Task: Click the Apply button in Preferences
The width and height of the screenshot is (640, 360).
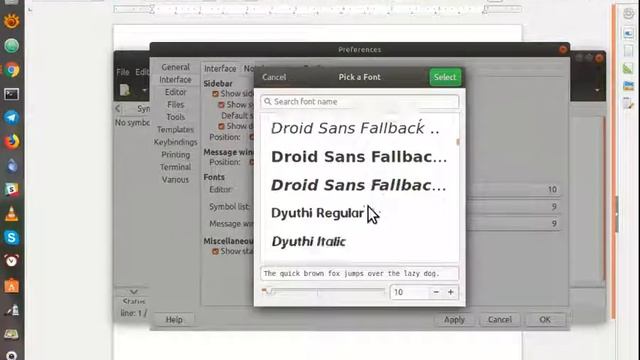Action: click(x=454, y=320)
